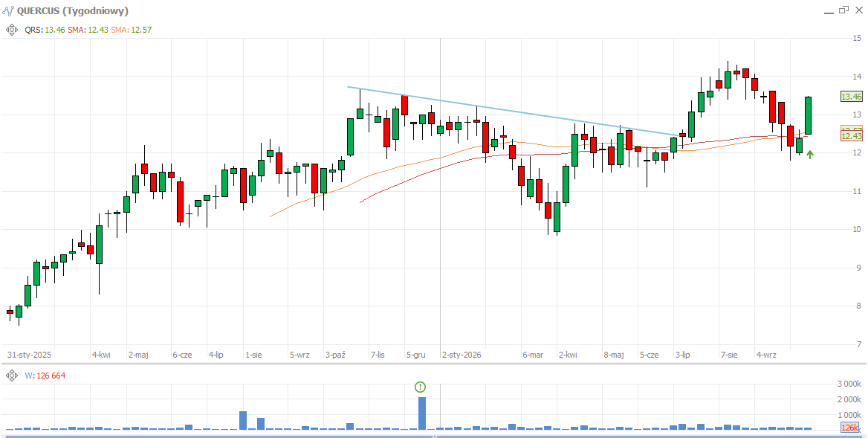Click the 126k volume tag on volume axis
This screenshot has width=868, height=438.
pyautogui.click(x=849, y=428)
